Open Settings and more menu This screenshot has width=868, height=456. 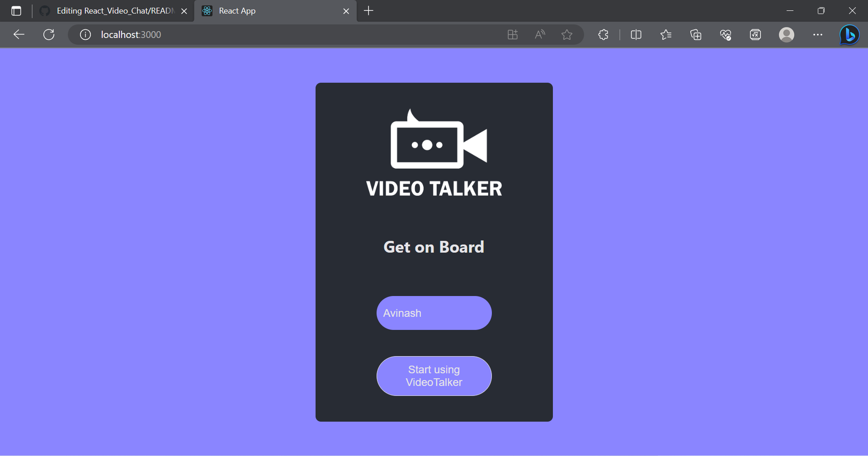pyautogui.click(x=818, y=35)
